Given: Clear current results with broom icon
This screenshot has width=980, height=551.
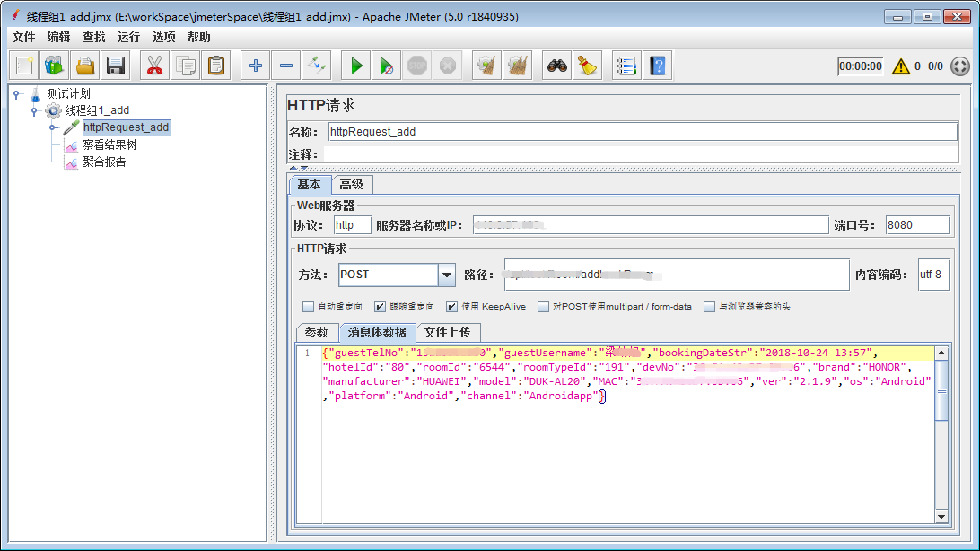Looking at the screenshot, I should pyautogui.click(x=487, y=66).
